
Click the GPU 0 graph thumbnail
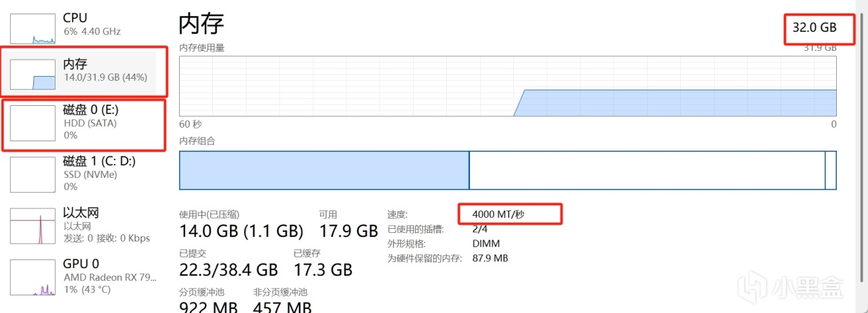point(33,277)
